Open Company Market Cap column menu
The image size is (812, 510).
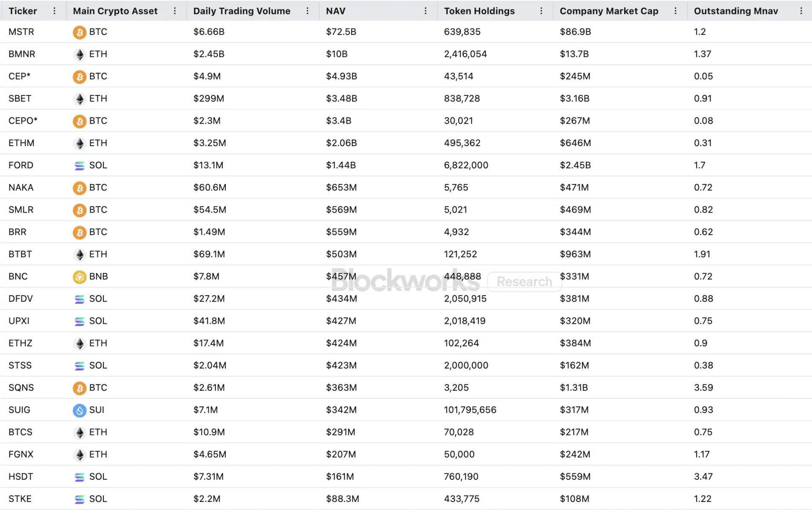pos(675,11)
